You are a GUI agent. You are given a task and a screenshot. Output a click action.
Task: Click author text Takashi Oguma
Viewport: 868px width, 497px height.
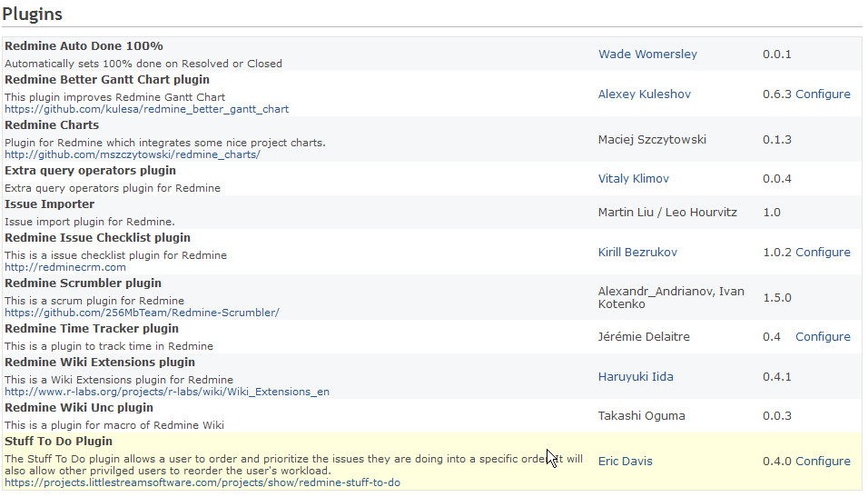point(642,415)
